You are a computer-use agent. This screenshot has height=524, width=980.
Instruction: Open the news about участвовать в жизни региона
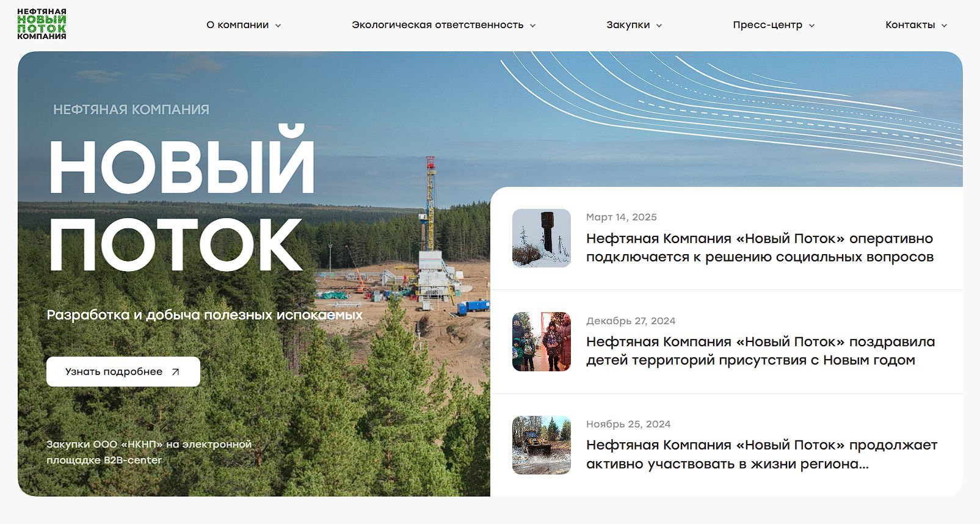click(761, 454)
